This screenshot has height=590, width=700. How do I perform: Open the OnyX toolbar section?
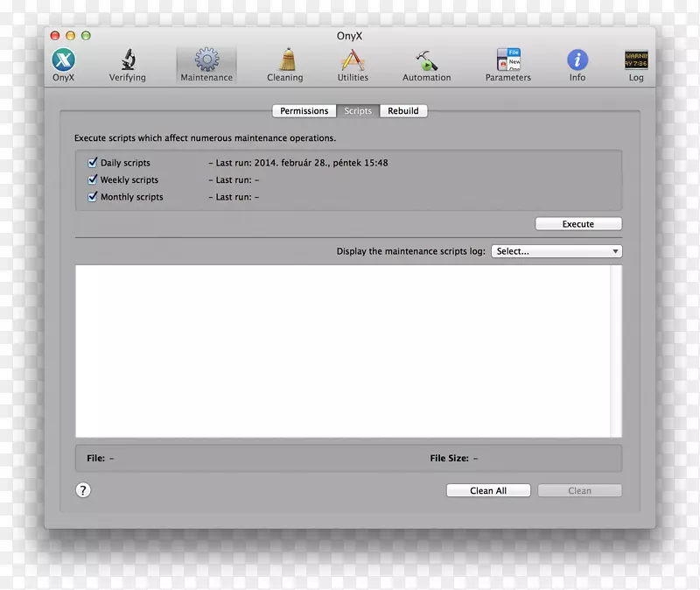click(63, 65)
